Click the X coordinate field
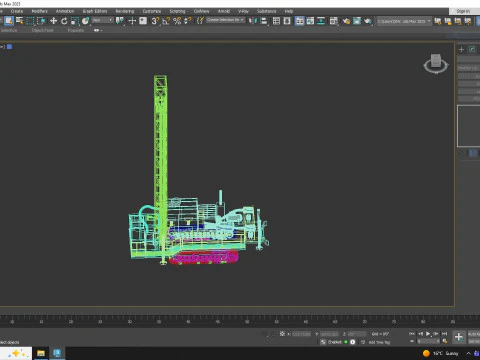 (x=302, y=334)
